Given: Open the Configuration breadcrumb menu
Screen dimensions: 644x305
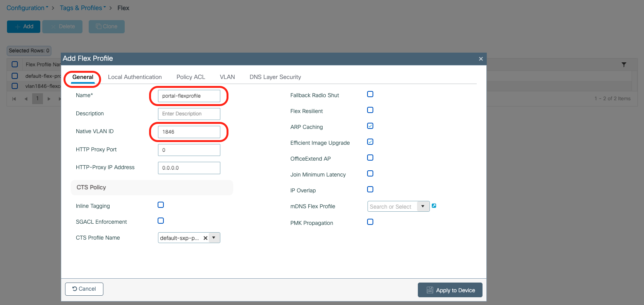Looking at the screenshot, I should pos(27,8).
